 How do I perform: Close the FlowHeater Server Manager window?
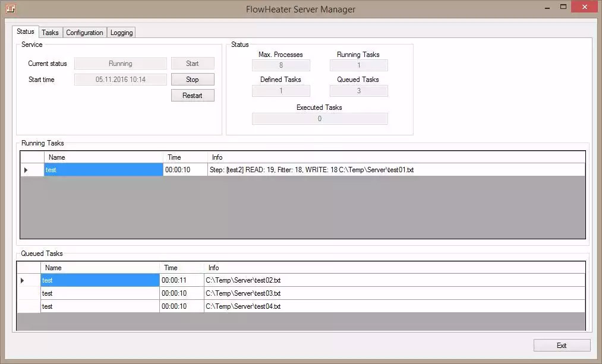click(585, 7)
